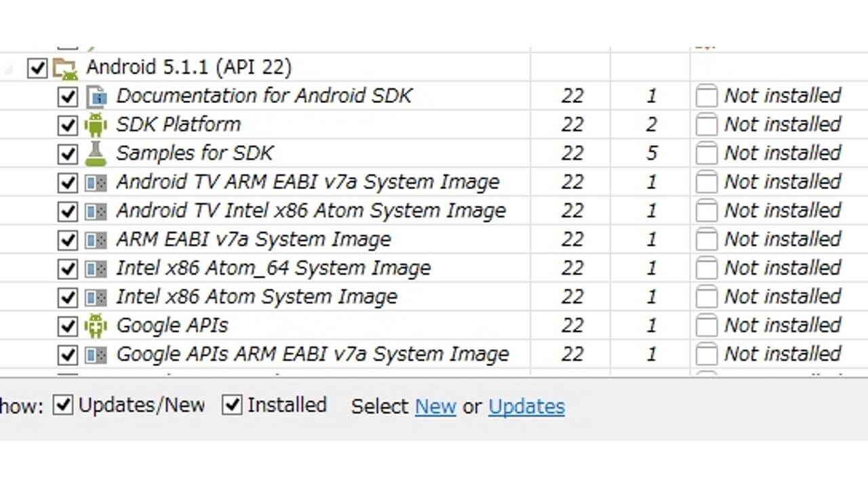Select the New link
This screenshot has width=868, height=488.
pos(435,407)
